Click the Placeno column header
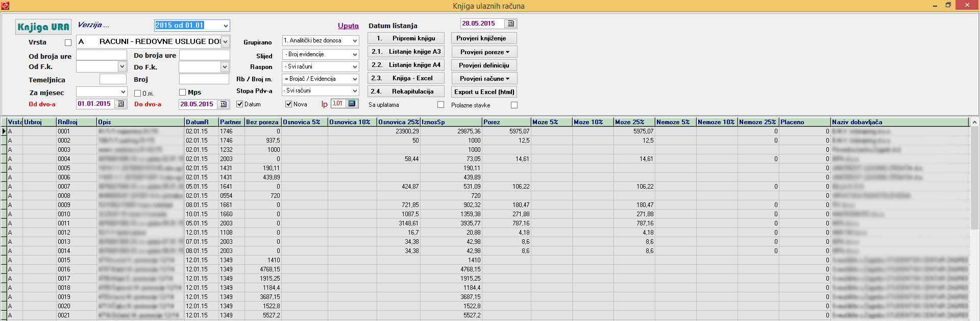Image resolution: width=980 pixels, height=321 pixels. (x=805, y=122)
